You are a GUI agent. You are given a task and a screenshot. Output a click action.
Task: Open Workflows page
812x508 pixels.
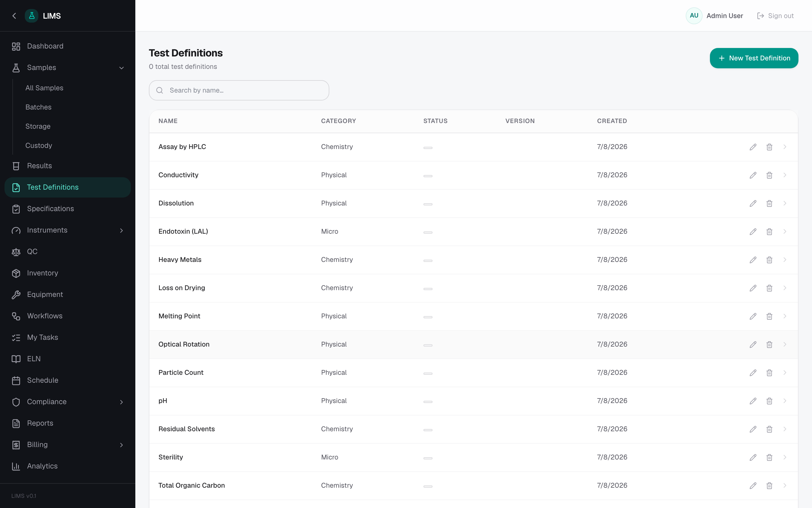point(67,316)
